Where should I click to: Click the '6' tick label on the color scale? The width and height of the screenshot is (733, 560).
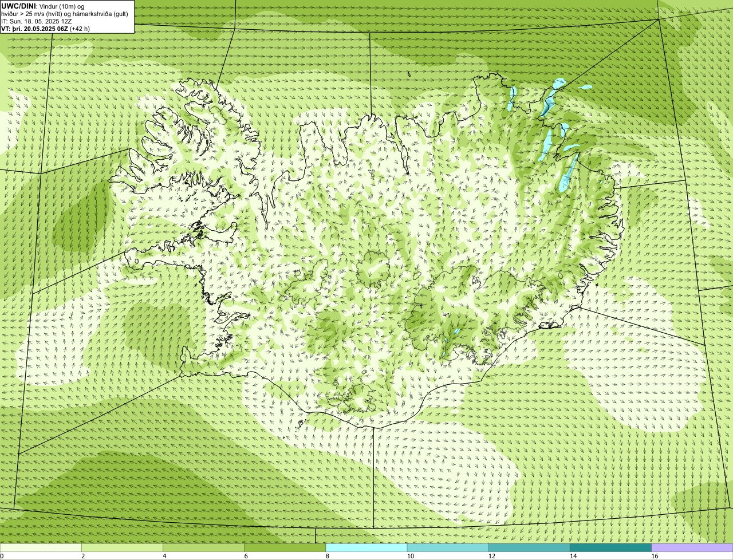click(x=246, y=556)
